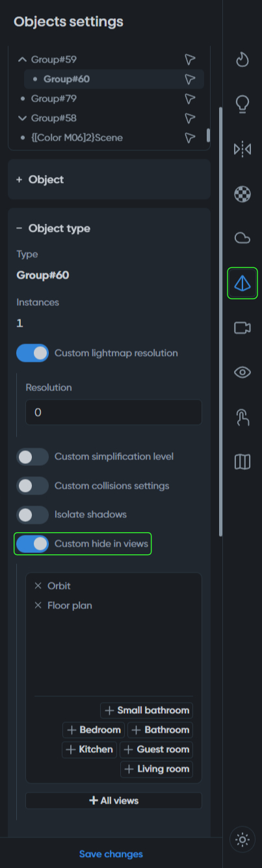The height and width of the screenshot is (868, 262).
Task: Add the Small bathroom view
Action: [x=146, y=711]
